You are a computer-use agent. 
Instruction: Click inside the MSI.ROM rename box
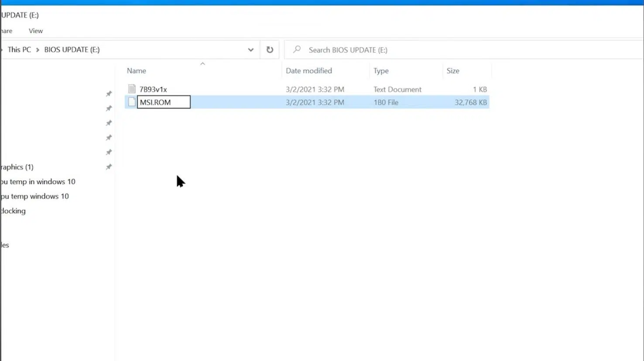tap(164, 102)
